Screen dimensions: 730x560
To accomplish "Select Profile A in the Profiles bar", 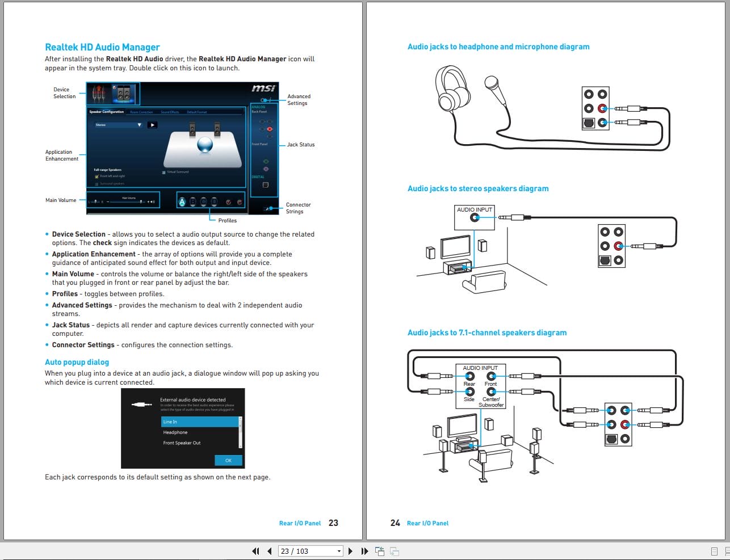I will pyautogui.click(x=182, y=202).
